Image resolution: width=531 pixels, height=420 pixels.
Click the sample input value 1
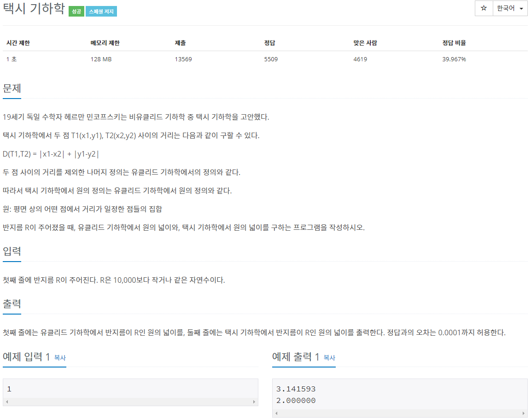[x=9, y=389]
